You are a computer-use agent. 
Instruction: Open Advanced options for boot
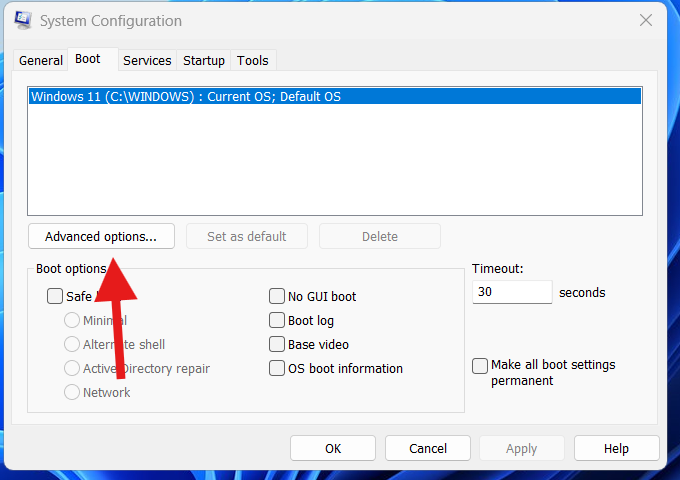101,236
